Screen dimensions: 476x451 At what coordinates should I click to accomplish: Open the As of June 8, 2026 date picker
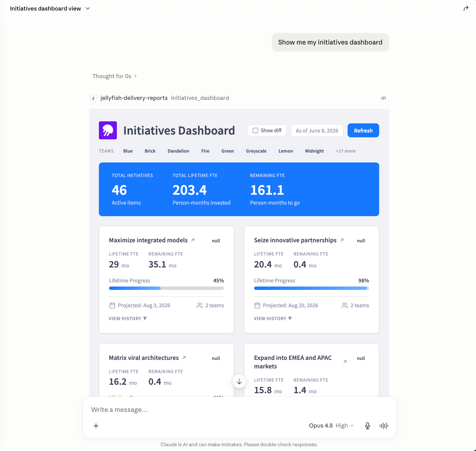coord(317,131)
